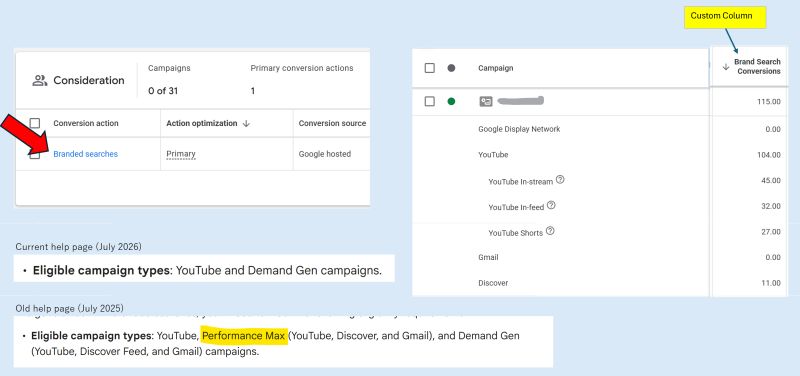This screenshot has width=800, height=376.
Task: Click the 104.00 value for YouTube
Action: pyautogui.click(x=769, y=155)
